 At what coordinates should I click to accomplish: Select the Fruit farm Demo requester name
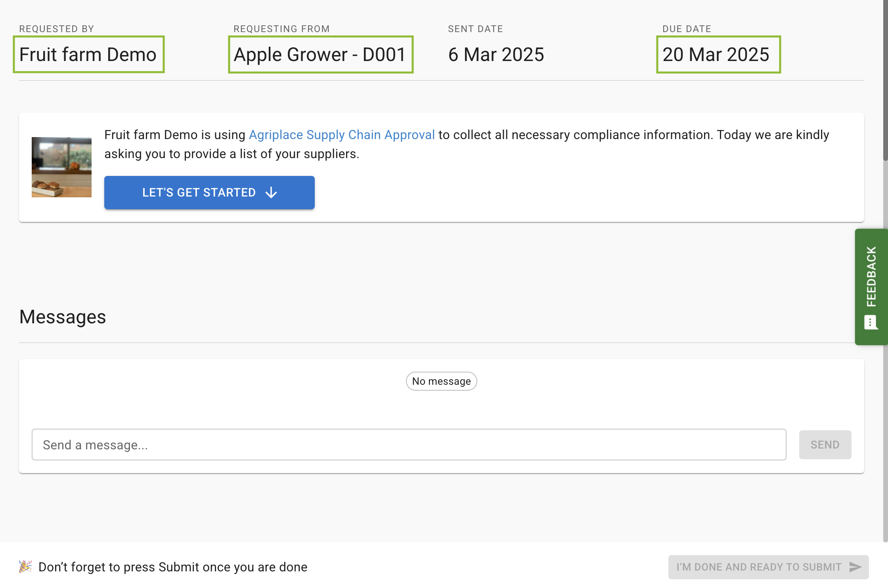[88, 54]
